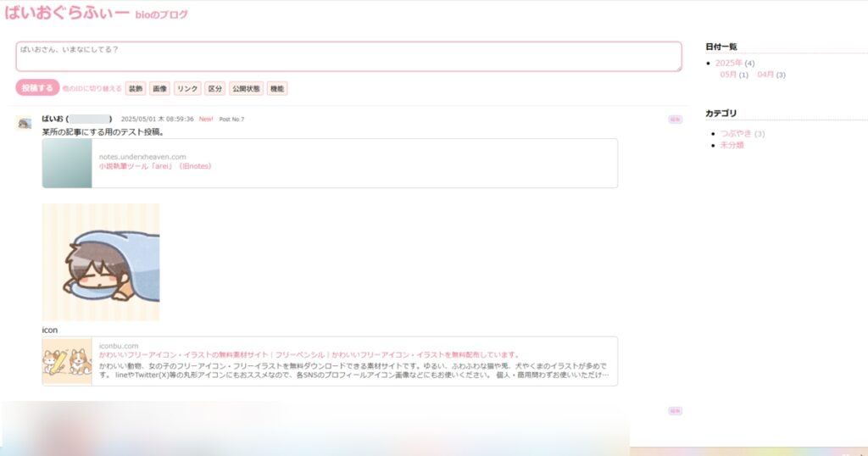This screenshot has height=456, width=868.
Task: Open the つぶやき category
Action: pos(736,133)
